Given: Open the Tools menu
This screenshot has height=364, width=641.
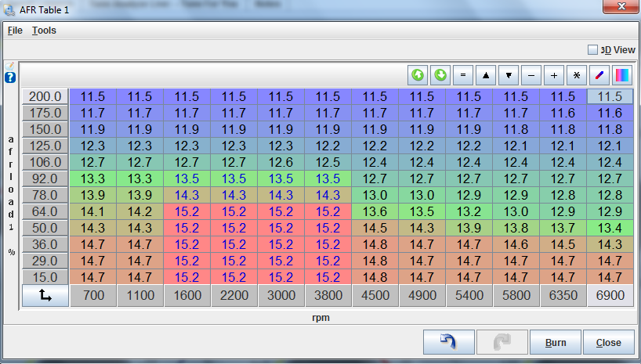Looking at the screenshot, I should [x=44, y=31].
